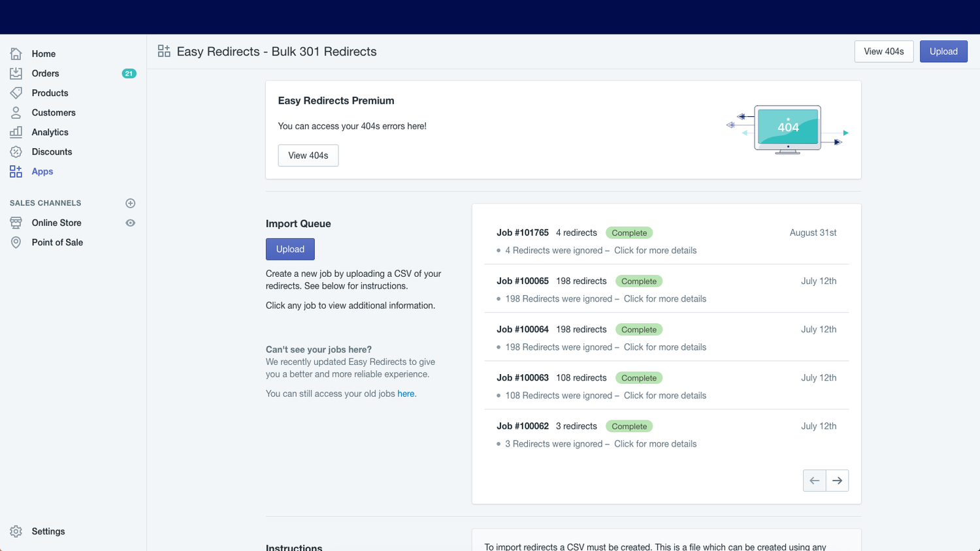Image resolution: width=980 pixels, height=551 pixels.
Task: Follow the 'here' link to old jobs
Action: point(406,394)
